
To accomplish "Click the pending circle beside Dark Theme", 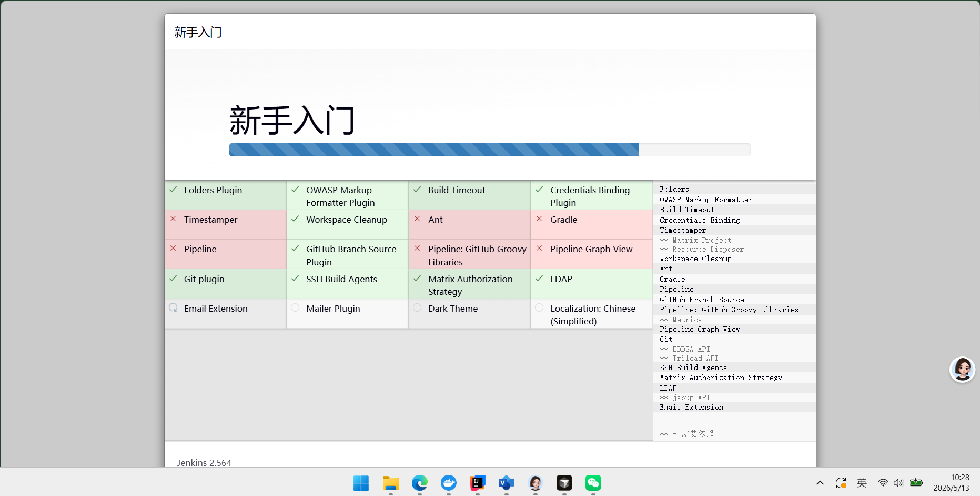I will (417, 307).
